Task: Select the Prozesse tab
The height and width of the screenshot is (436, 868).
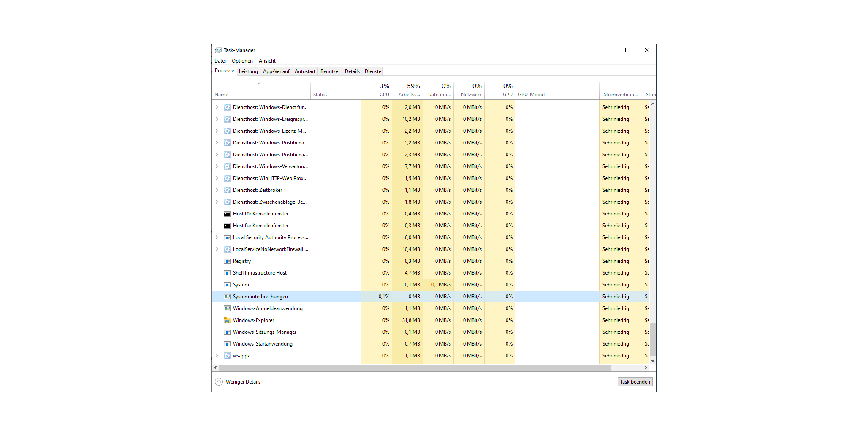Action: pos(224,71)
